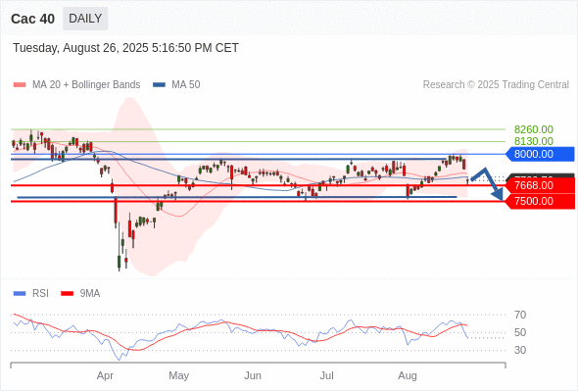Click the 8130.00 green resistance label

click(x=534, y=141)
